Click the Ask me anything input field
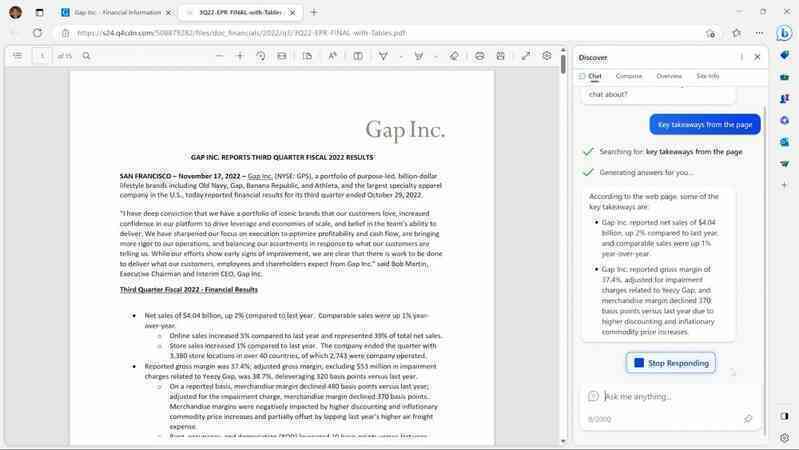The width and height of the screenshot is (799, 450). click(x=673, y=396)
